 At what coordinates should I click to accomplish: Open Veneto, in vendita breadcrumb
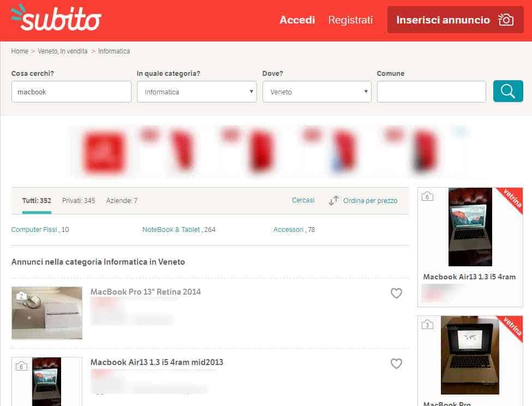[62, 51]
